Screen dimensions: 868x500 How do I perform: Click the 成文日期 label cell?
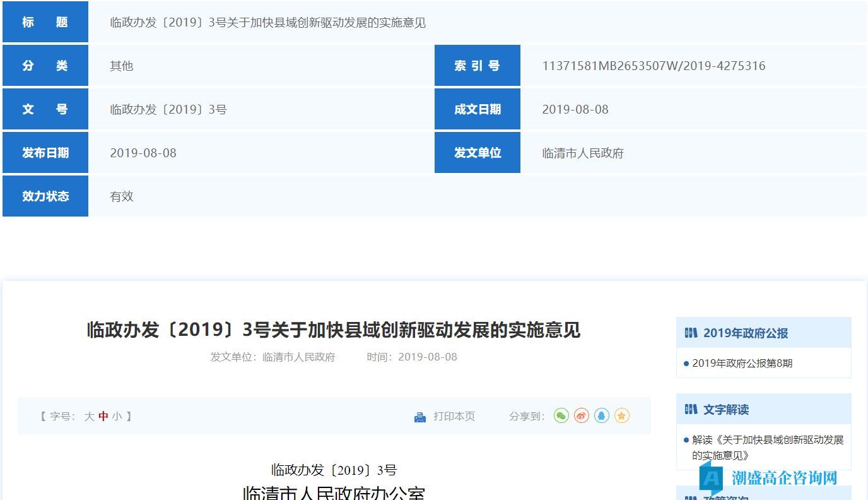click(x=478, y=109)
